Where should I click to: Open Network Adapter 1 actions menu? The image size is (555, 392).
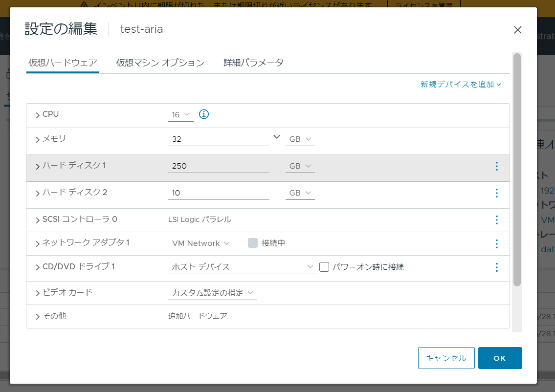pos(497,244)
